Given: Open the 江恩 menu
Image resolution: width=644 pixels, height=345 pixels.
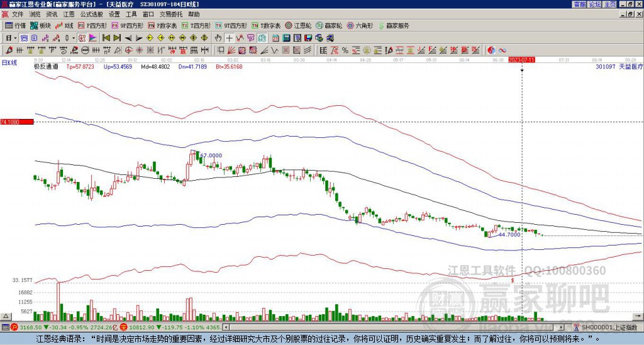Looking at the screenshot, I should (x=69, y=14).
